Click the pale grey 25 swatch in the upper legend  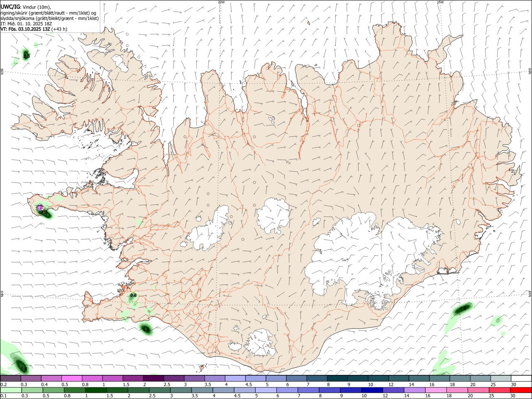(x=501, y=379)
